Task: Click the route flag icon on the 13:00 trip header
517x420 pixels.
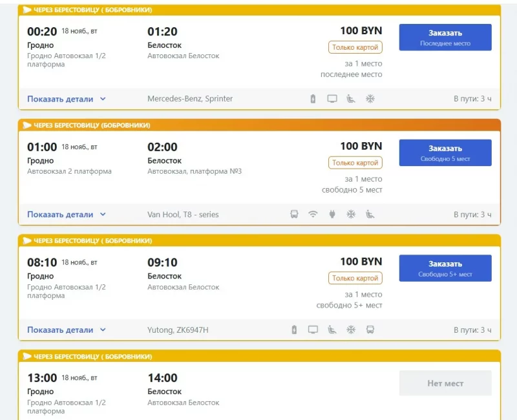Action: pos(27,357)
